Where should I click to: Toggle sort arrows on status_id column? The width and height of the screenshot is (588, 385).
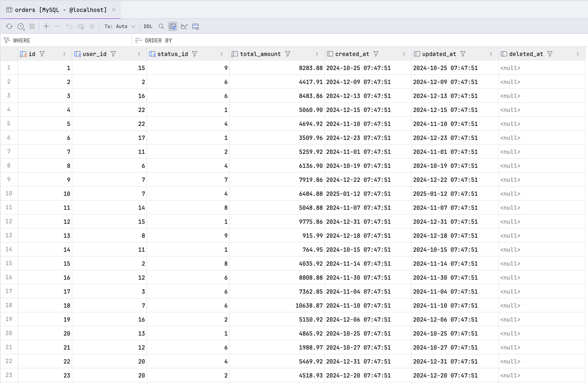point(222,54)
